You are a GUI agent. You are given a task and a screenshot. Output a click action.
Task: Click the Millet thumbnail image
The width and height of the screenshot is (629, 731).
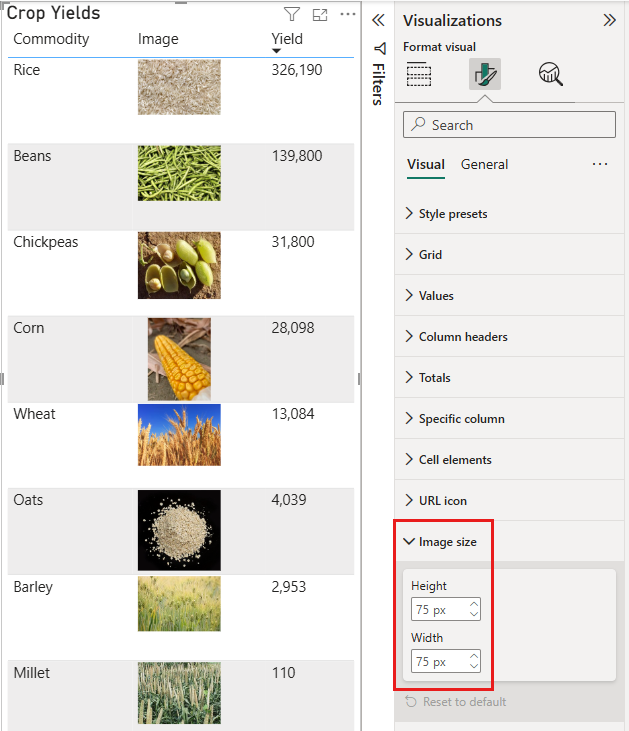179,693
